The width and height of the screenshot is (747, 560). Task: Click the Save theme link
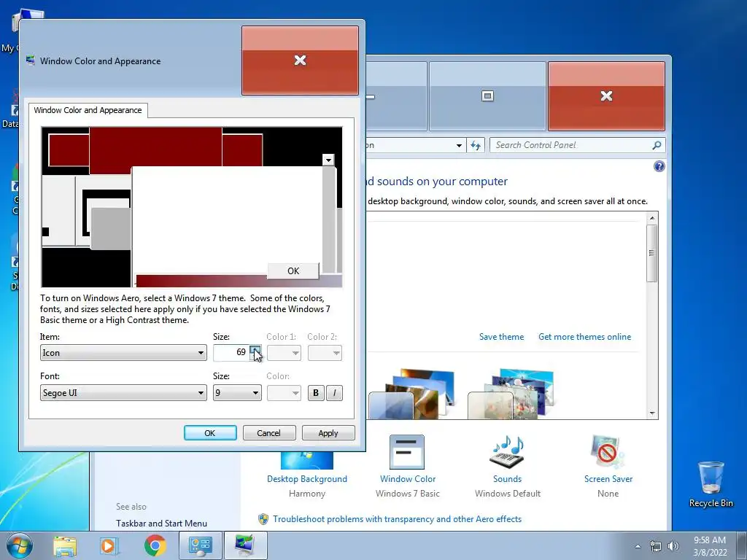tap(501, 337)
